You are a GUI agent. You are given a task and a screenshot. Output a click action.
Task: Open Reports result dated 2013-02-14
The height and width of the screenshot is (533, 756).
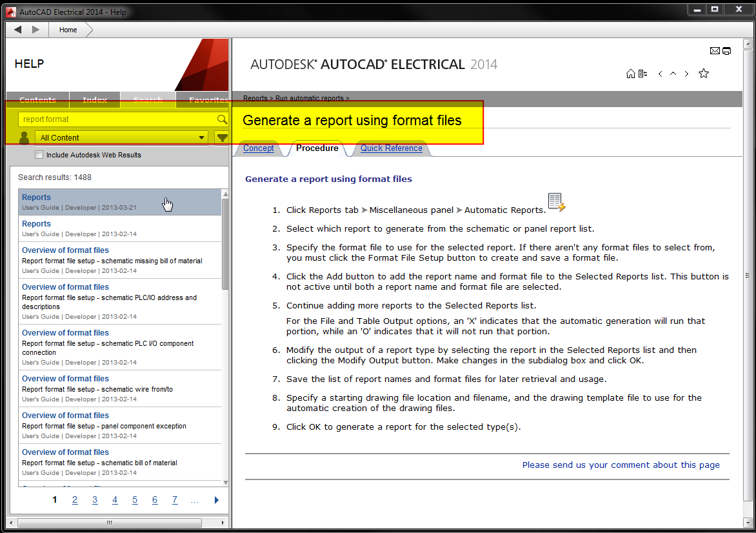coord(120,228)
